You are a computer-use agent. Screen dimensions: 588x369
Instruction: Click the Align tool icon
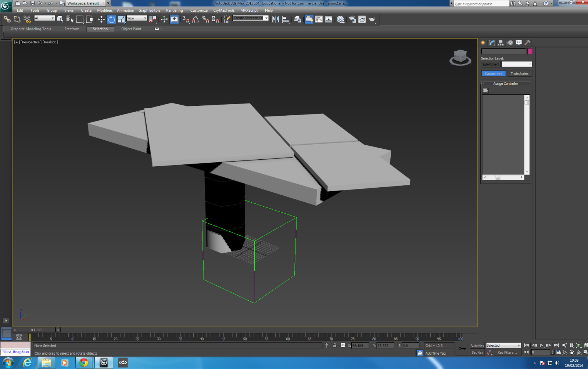(286, 19)
